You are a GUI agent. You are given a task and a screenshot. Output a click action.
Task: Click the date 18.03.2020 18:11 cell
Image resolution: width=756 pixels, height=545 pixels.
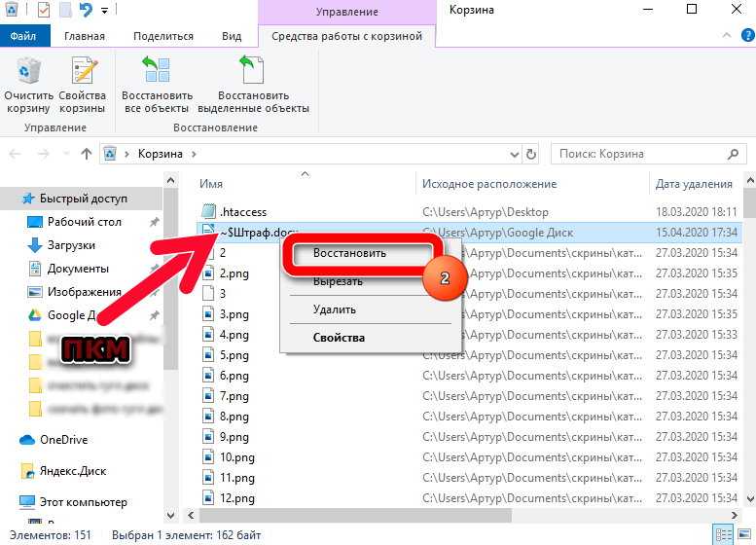[697, 212]
